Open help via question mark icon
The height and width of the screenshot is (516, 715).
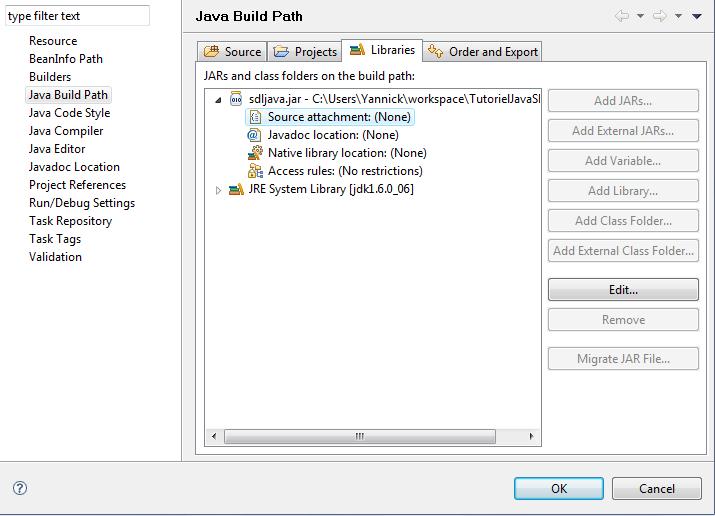(20, 488)
